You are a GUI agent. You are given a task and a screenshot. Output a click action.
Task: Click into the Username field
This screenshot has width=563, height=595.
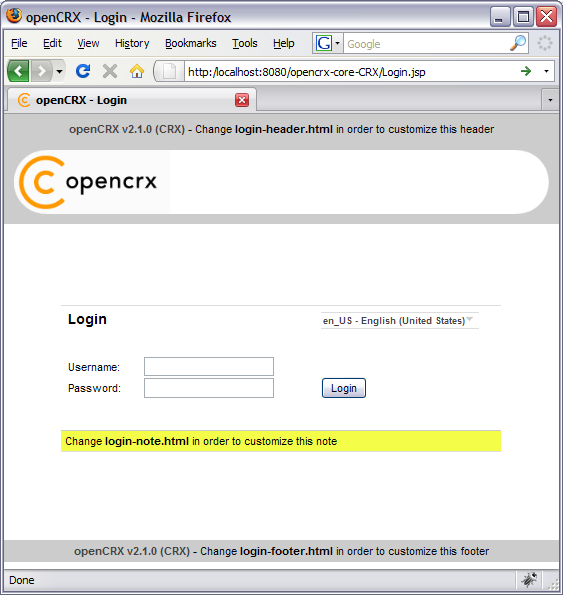click(x=209, y=367)
